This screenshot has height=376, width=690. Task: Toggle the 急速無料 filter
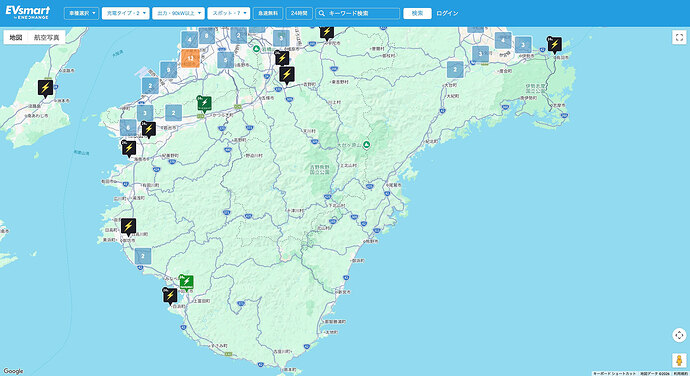[268, 13]
